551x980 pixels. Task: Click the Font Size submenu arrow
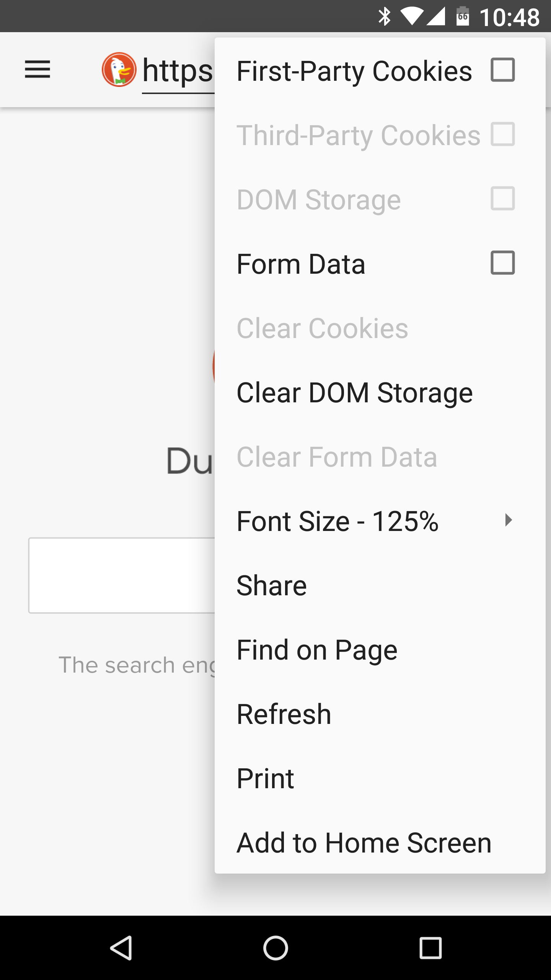pyautogui.click(x=508, y=520)
